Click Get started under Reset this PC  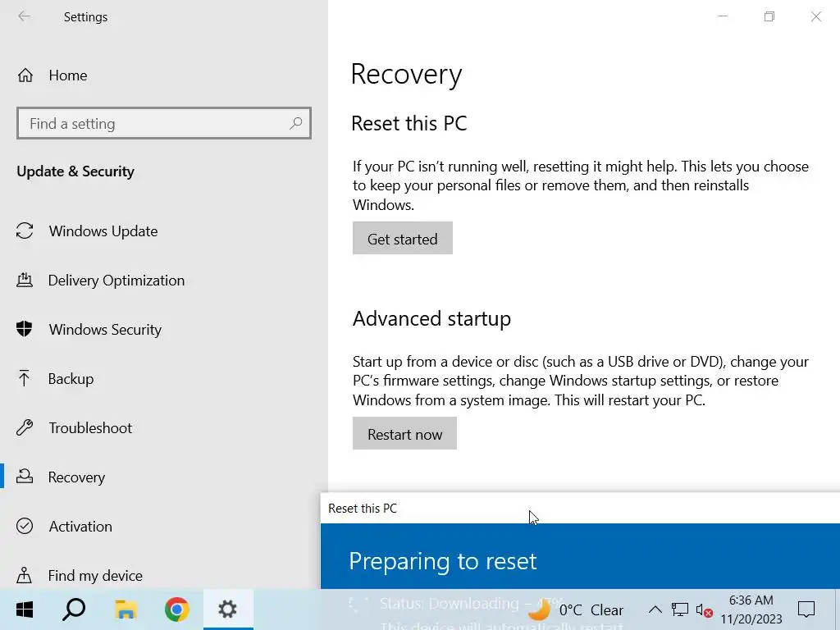pyautogui.click(x=402, y=239)
